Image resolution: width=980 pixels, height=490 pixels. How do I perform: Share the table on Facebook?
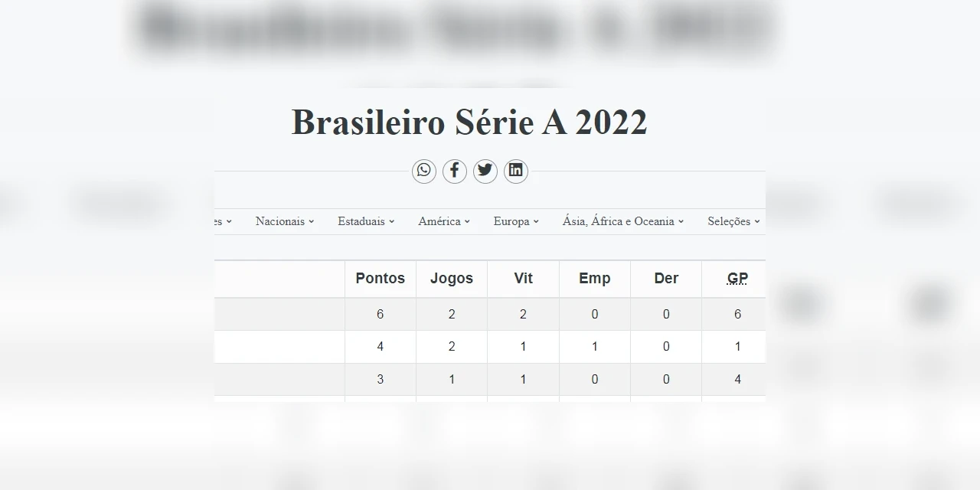(455, 171)
